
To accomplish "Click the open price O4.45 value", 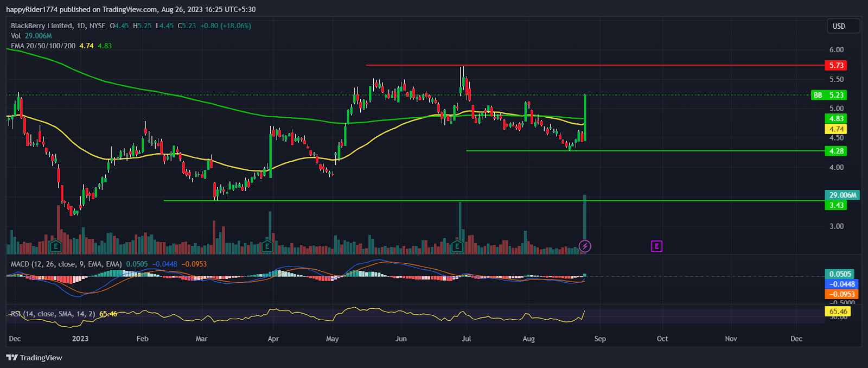I will coord(119,26).
